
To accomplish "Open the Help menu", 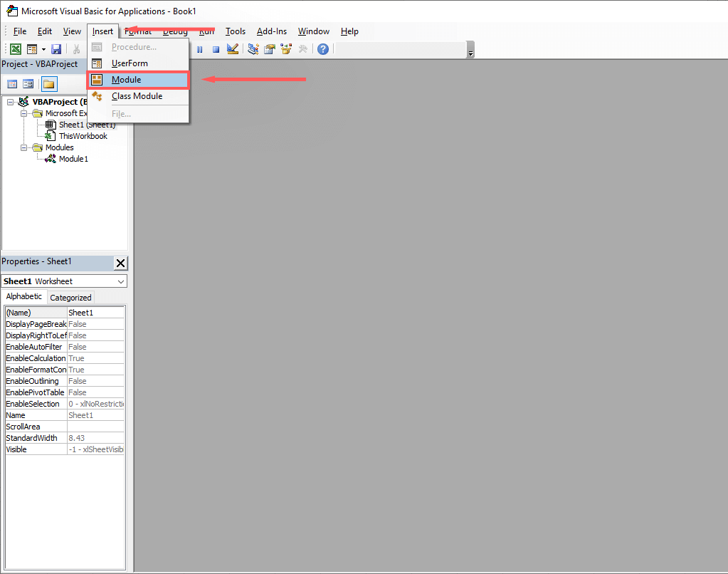I will click(x=349, y=31).
